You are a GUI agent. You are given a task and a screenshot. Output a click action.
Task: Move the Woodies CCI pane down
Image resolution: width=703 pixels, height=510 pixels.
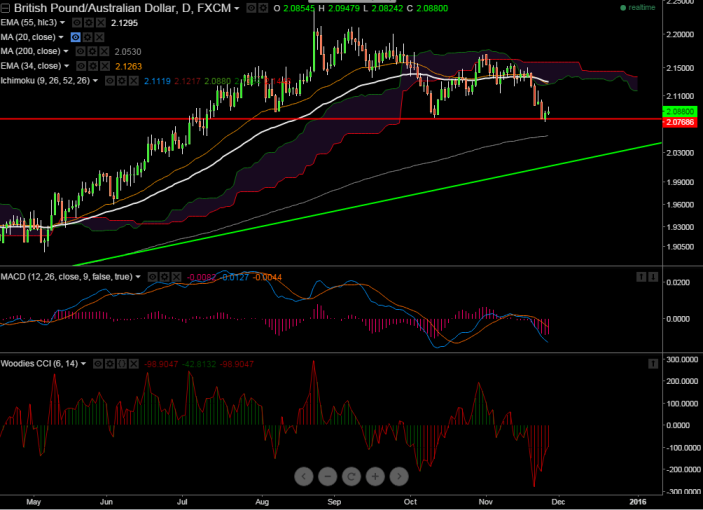654,362
